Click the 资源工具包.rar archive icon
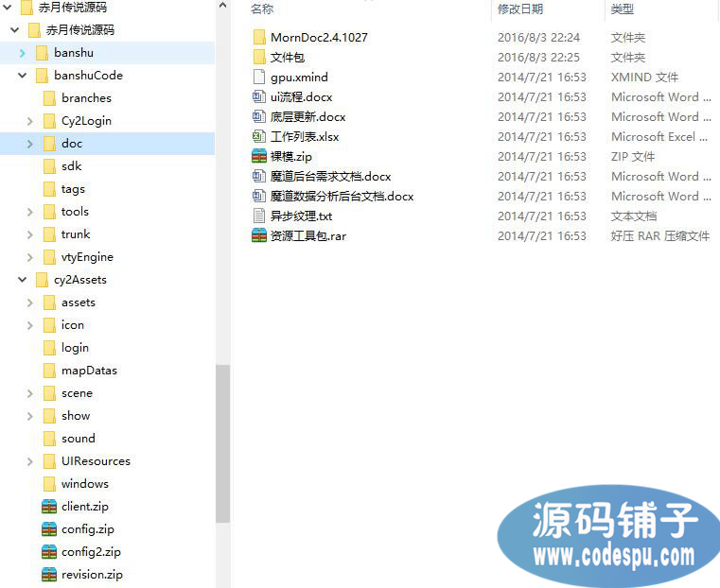720x588 pixels. 259,235
